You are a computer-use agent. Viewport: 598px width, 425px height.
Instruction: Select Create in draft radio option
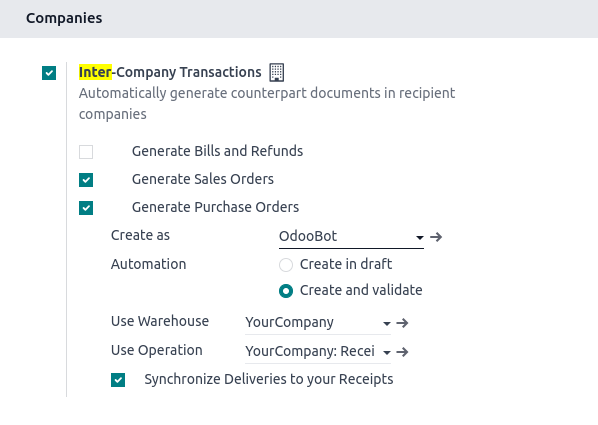point(286,265)
